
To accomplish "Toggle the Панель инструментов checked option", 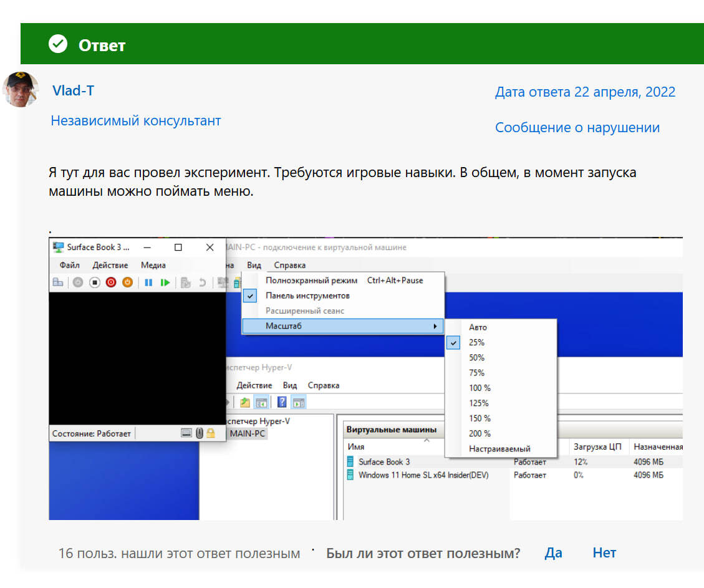I will (x=307, y=296).
